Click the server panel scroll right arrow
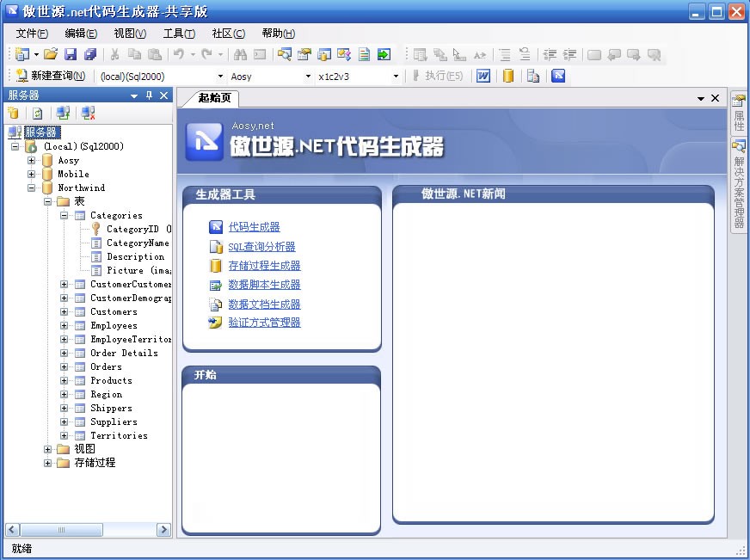Viewport: 750px width, 560px height. 163,530
